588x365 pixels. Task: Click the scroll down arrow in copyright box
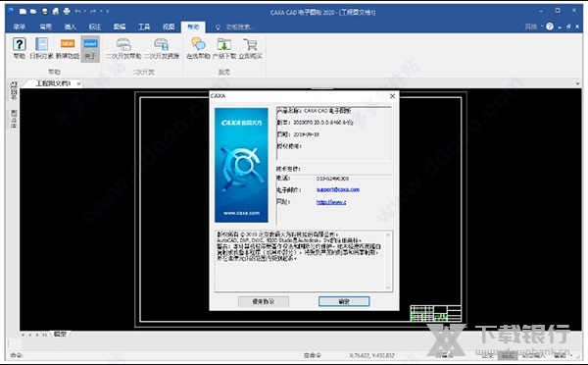pyautogui.click(x=388, y=287)
